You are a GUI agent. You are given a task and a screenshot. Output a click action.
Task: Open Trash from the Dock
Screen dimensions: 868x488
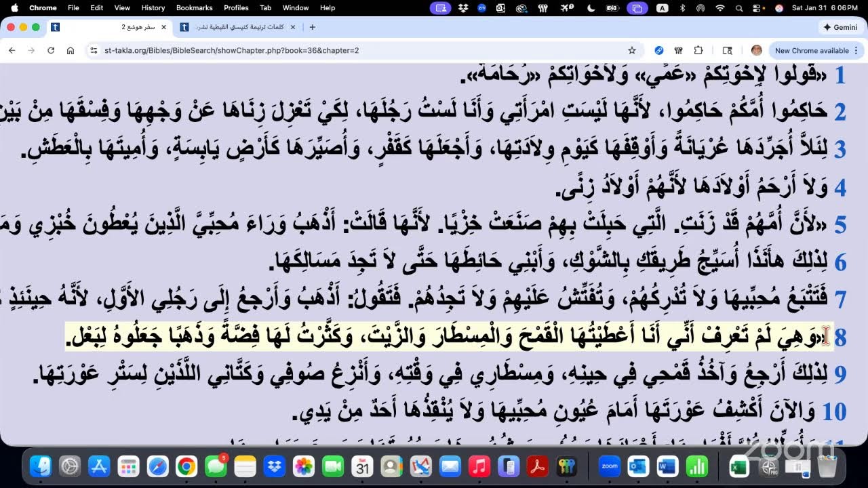[x=827, y=466]
